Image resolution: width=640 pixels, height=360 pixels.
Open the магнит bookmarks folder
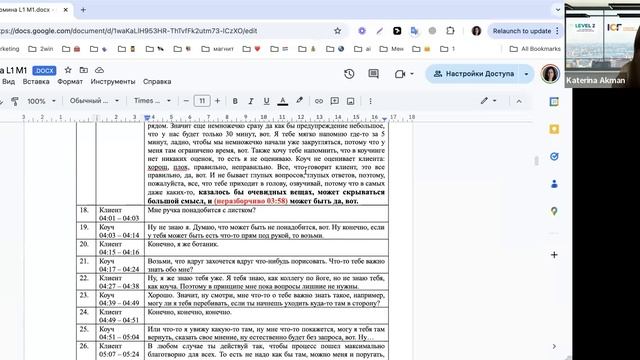pos(218,49)
